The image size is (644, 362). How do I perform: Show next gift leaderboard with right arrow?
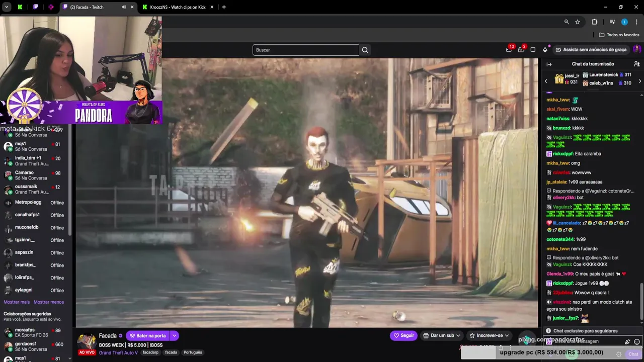tap(639, 81)
